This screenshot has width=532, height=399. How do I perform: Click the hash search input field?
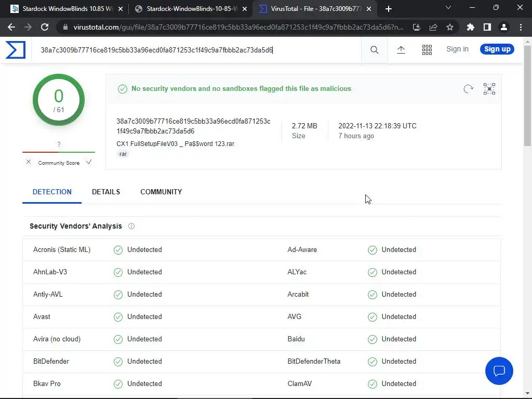point(197,50)
